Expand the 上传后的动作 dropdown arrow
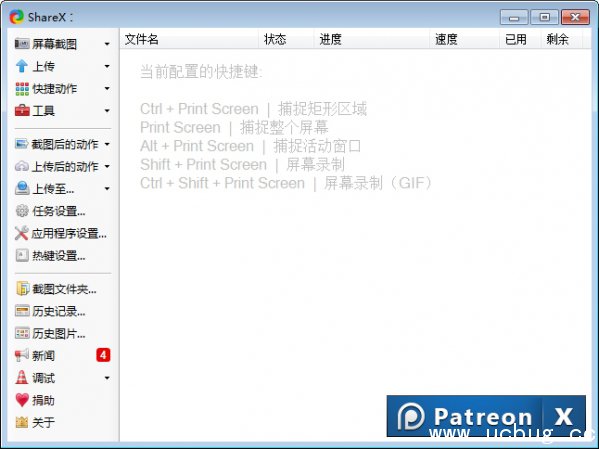 [x=107, y=167]
